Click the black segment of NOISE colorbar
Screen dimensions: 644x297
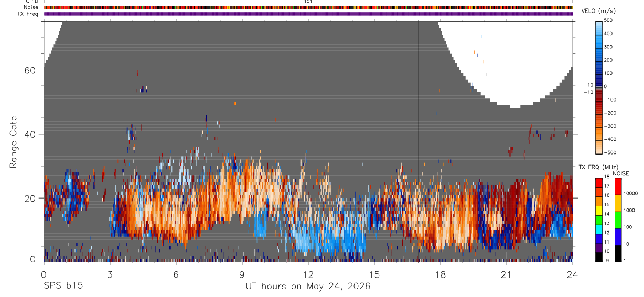618,254
